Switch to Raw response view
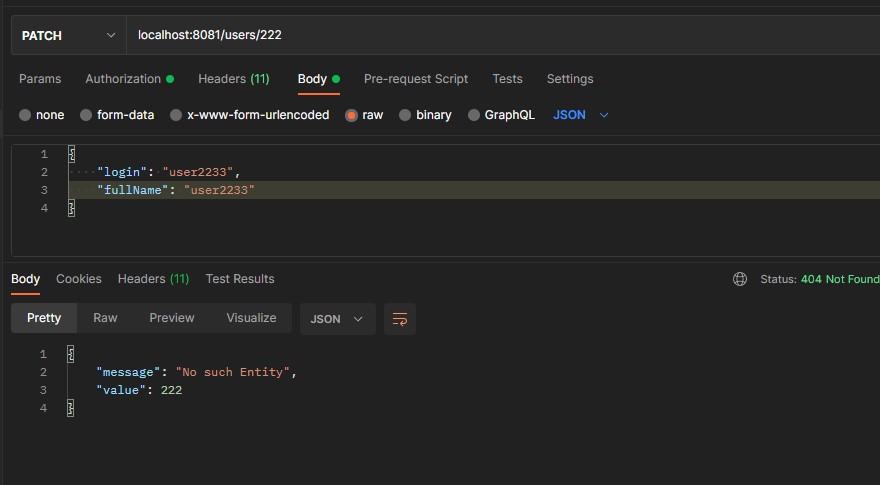 click(x=105, y=318)
